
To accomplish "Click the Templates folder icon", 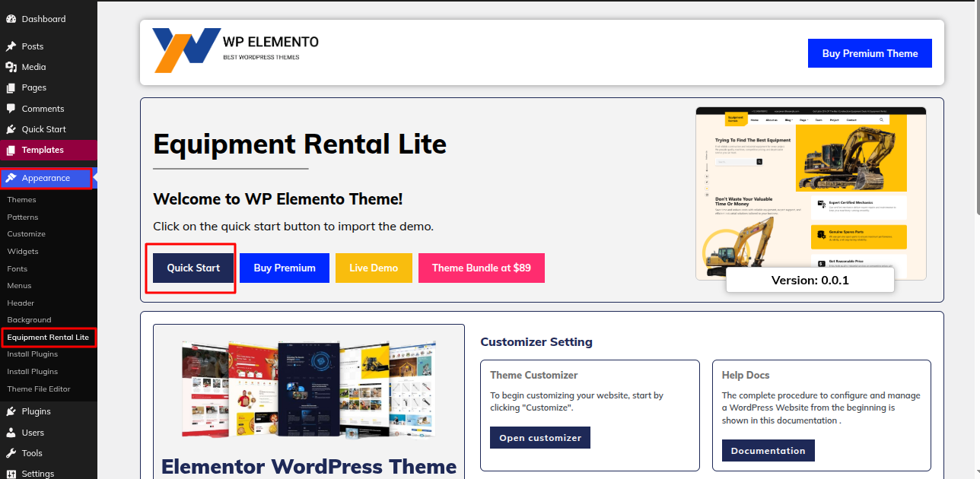I will click(11, 150).
